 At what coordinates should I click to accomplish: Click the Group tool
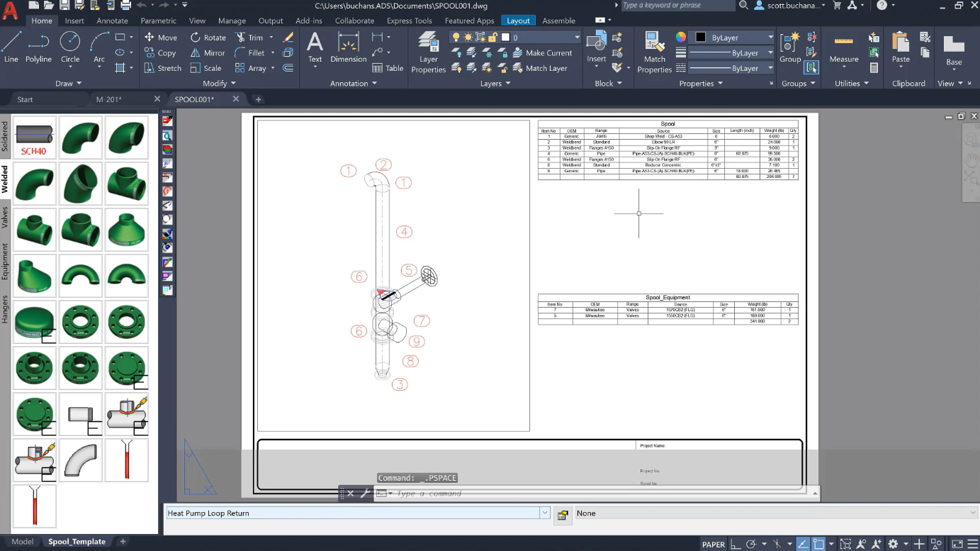point(790,48)
